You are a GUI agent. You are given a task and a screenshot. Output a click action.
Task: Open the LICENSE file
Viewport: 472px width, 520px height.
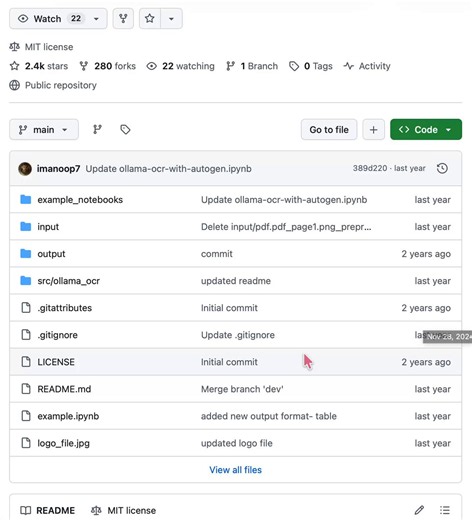coord(56,362)
